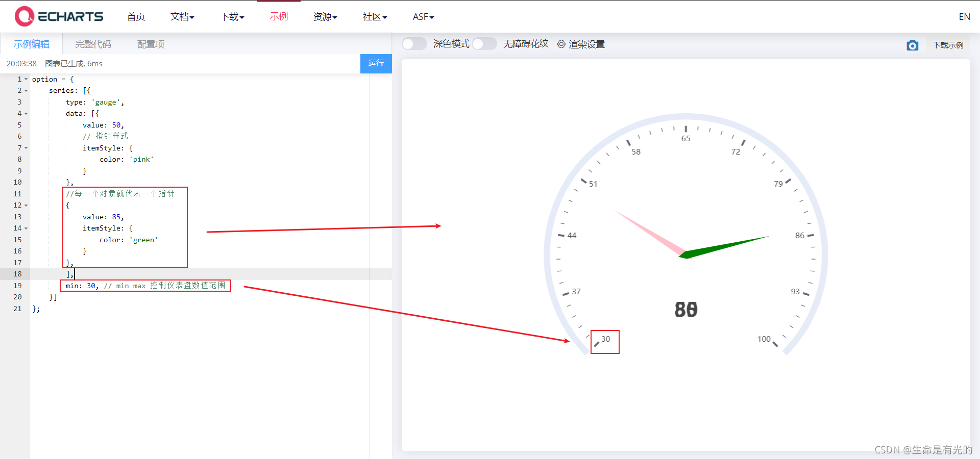The image size is (980, 459).
Task: Click the gauge label 65
Action: 685,139
